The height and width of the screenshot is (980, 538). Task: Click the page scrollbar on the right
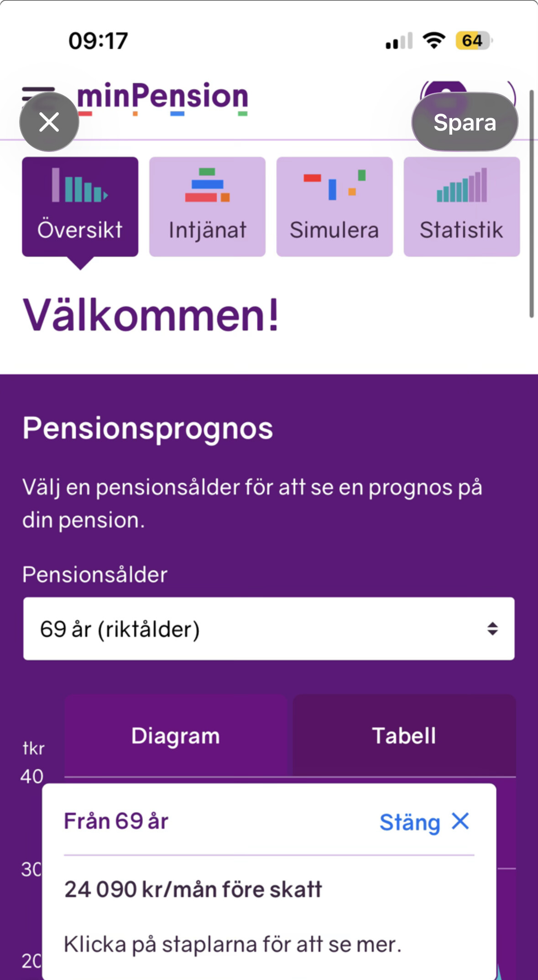pos(531,203)
